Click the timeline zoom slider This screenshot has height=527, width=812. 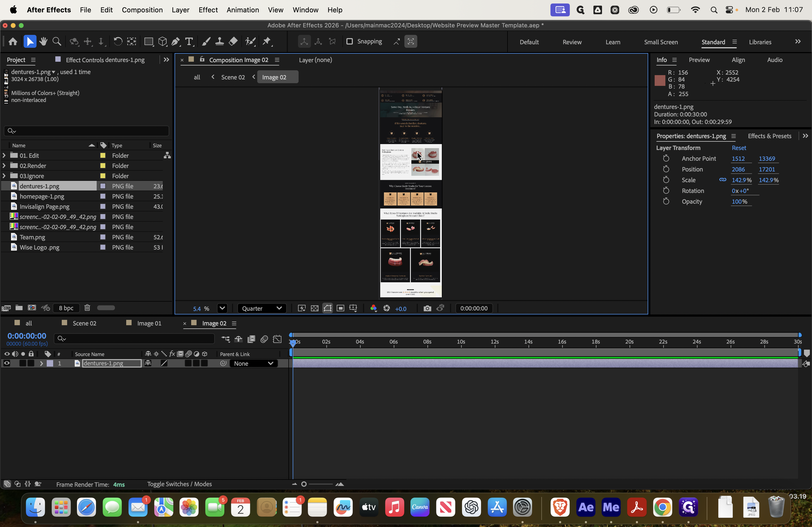tap(317, 484)
